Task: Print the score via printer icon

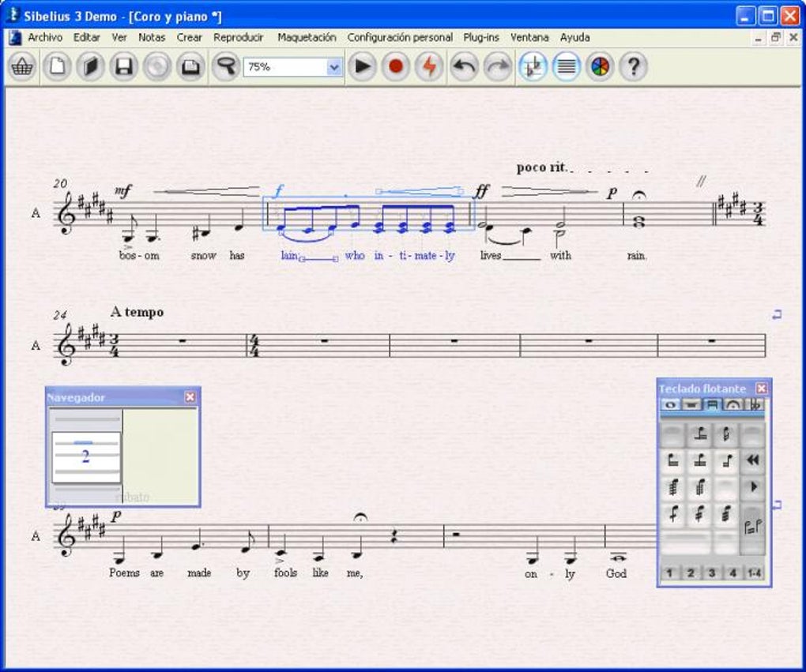Action: (x=190, y=67)
